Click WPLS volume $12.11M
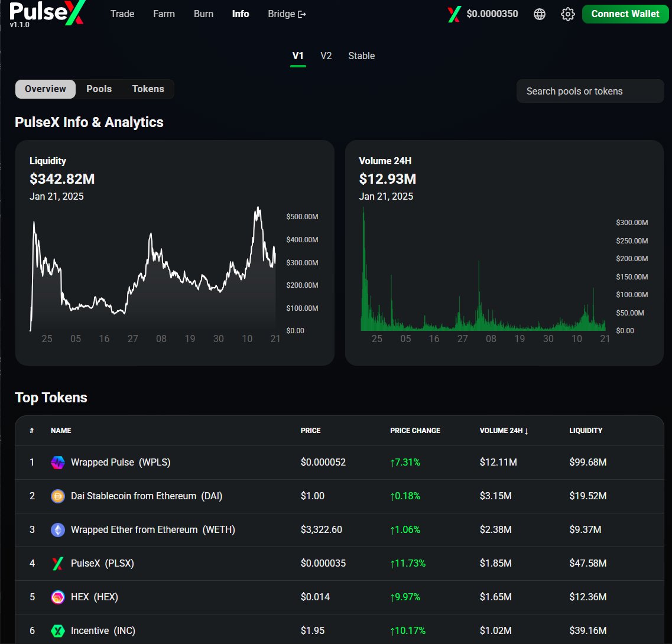Screen dimensions: 672x644 point(498,463)
